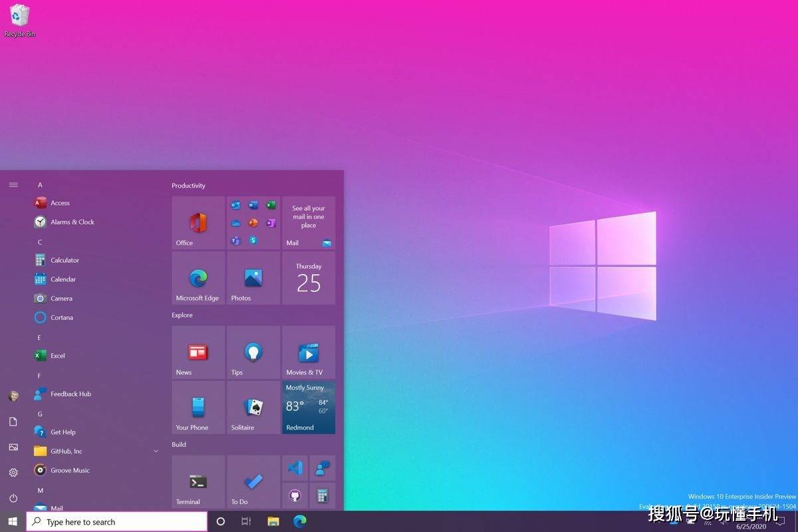Open Documents from Start left rail
This screenshot has width=798, height=532.
click(x=13, y=422)
